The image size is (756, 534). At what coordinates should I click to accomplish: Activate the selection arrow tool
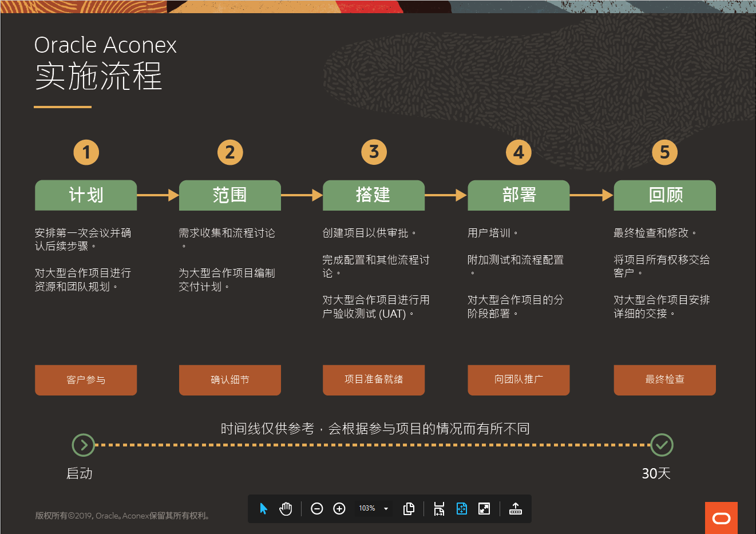(x=263, y=508)
